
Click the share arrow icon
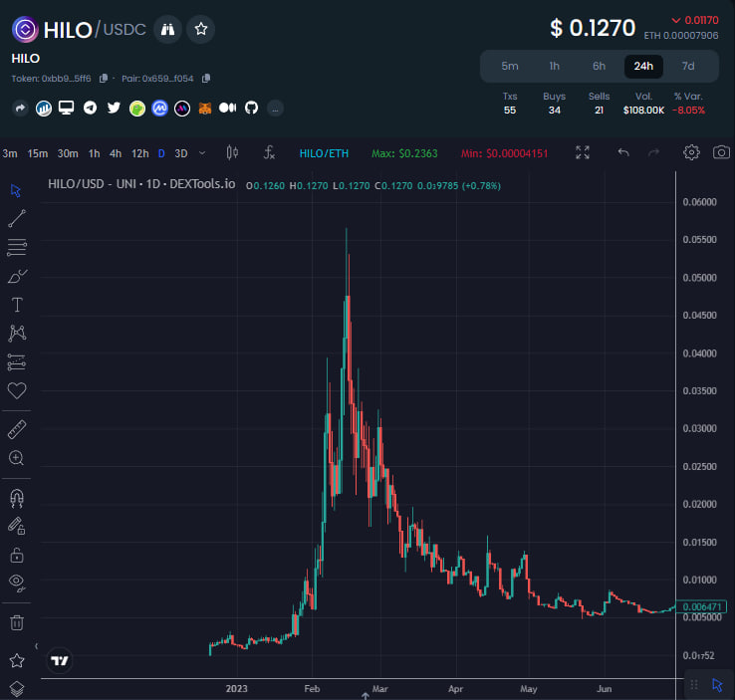pos(20,109)
